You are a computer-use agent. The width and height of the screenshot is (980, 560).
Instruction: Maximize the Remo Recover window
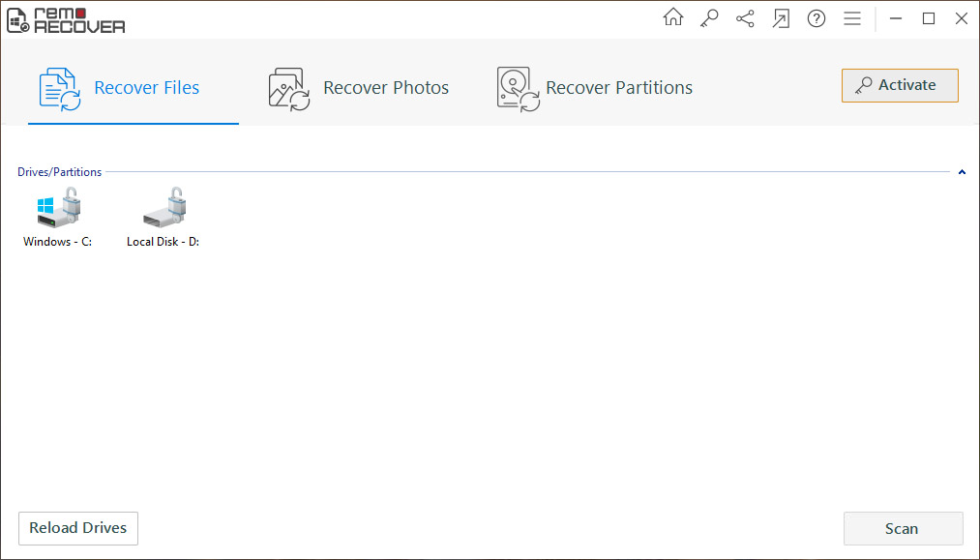pos(929,18)
